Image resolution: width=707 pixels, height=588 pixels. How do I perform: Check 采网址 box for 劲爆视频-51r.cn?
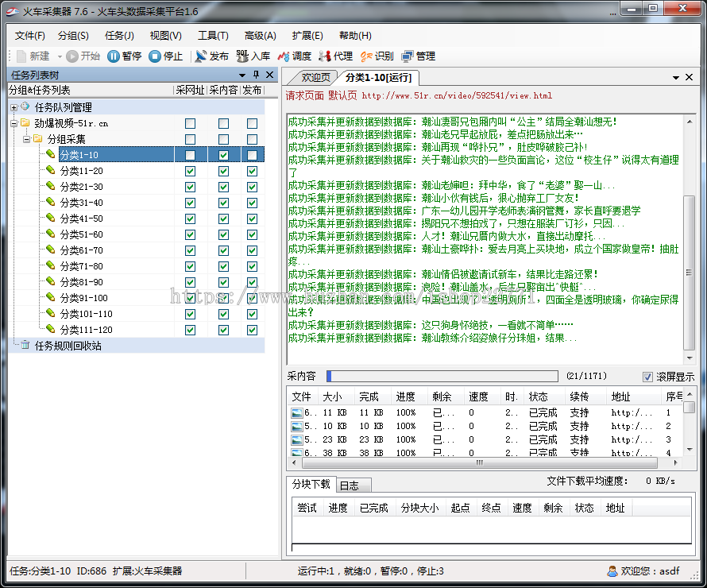tap(191, 123)
